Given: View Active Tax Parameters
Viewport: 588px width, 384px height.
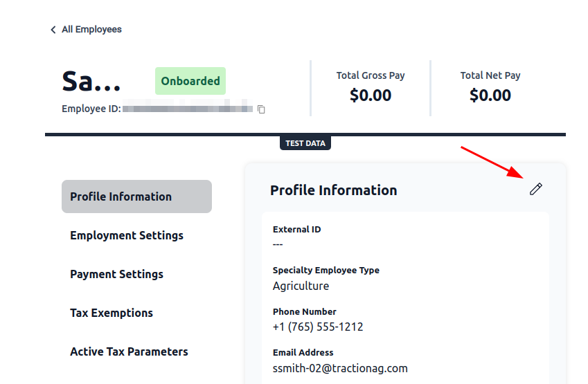Looking at the screenshot, I should click(129, 351).
